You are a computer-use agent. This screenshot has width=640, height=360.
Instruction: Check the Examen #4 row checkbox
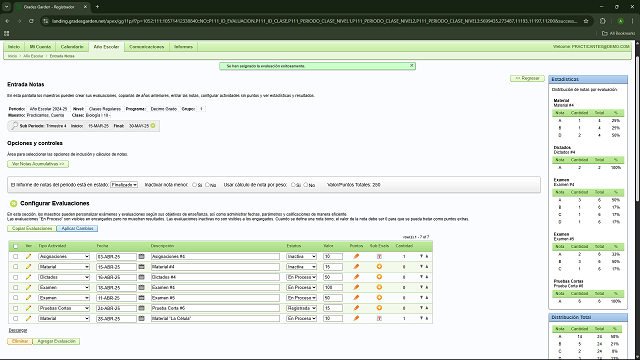pos(16,287)
